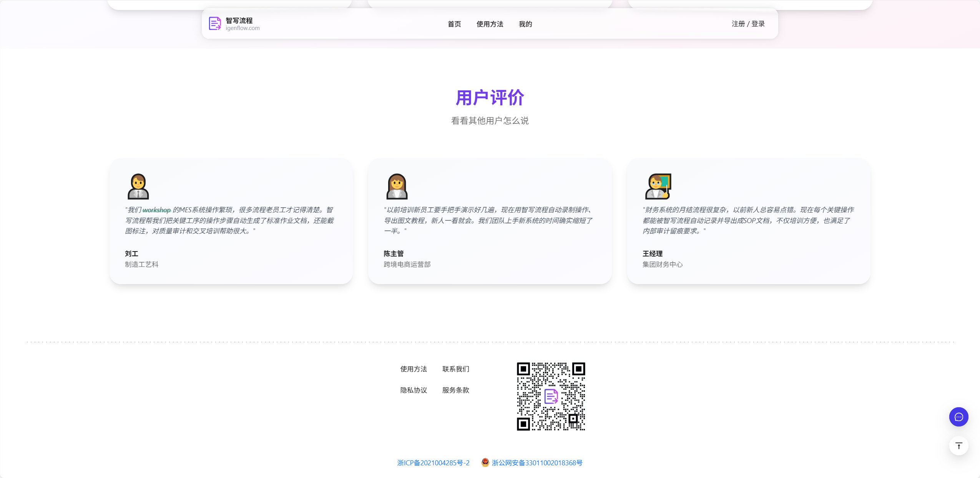Screen dimensions: 980x478
Task: Open the 首页 nav item
Action: (x=454, y=24)
